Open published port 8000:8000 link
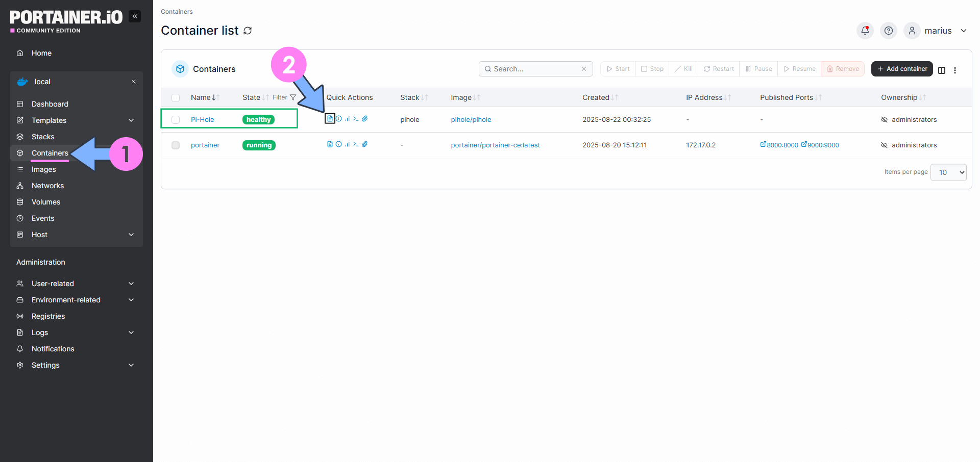 779,145
